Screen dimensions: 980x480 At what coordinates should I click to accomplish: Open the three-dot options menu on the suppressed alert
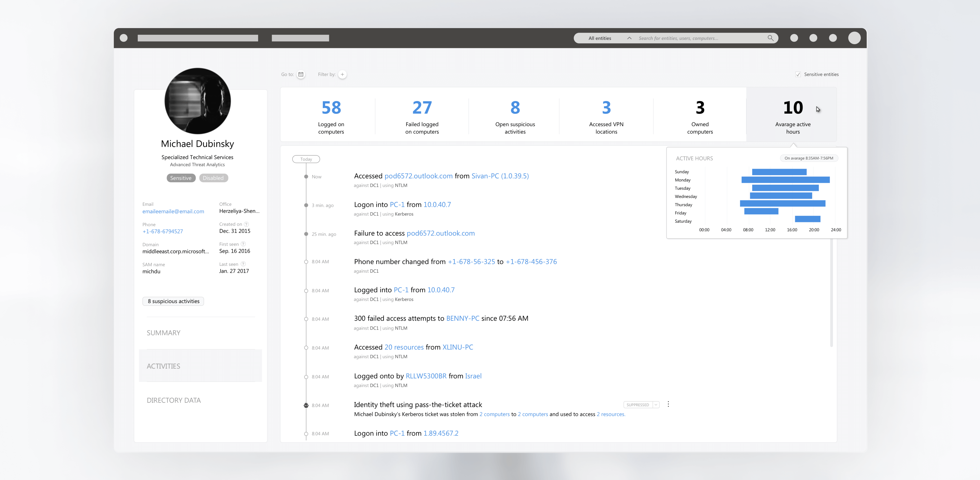(x=668, y=404)
